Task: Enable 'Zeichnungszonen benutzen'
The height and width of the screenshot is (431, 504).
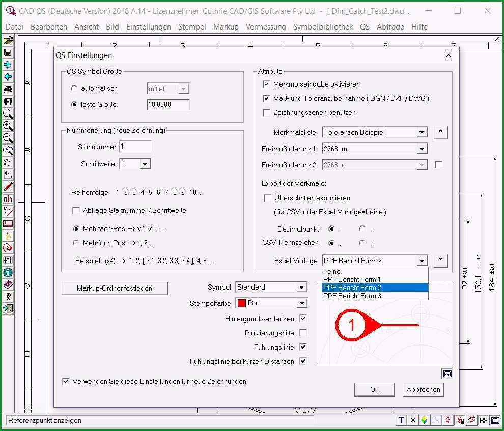Action: 266,113
